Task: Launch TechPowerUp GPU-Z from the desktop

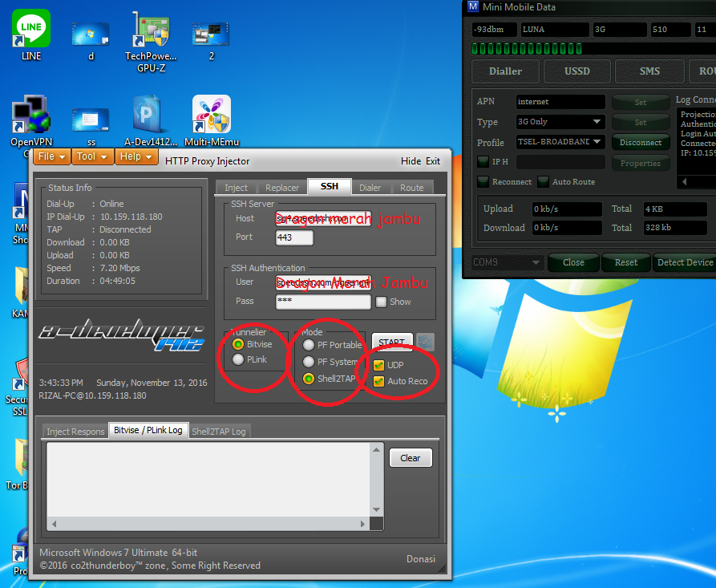Action: pyautogui.click(x=151, y=28)
